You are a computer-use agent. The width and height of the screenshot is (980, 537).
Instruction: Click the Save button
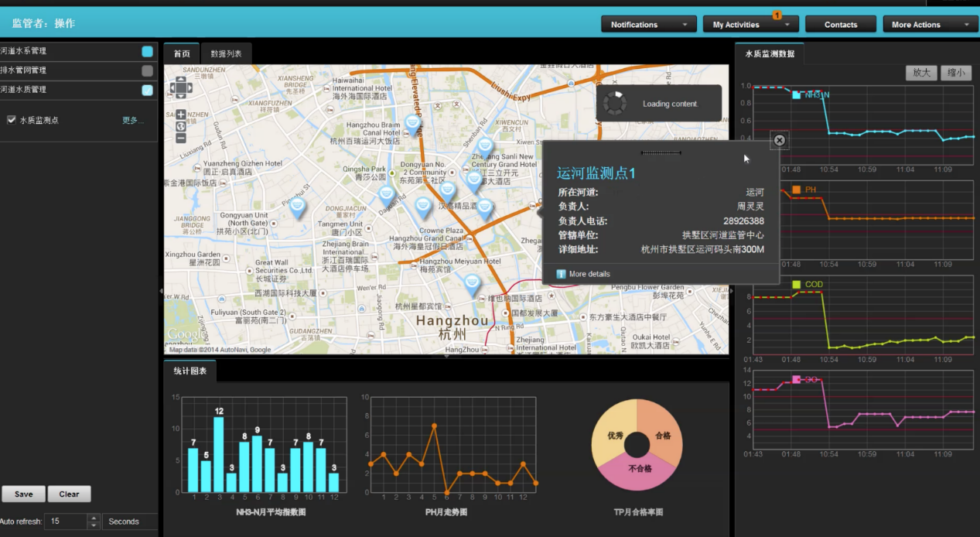23,494
